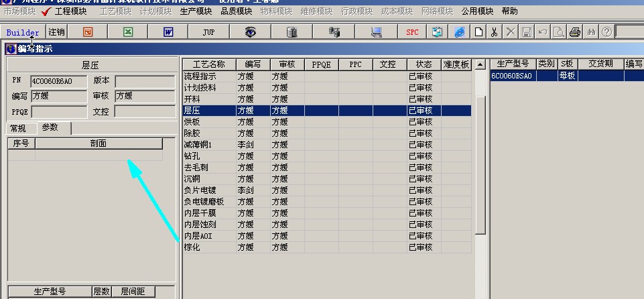Click the printer icon

click(x=574, y=32)
